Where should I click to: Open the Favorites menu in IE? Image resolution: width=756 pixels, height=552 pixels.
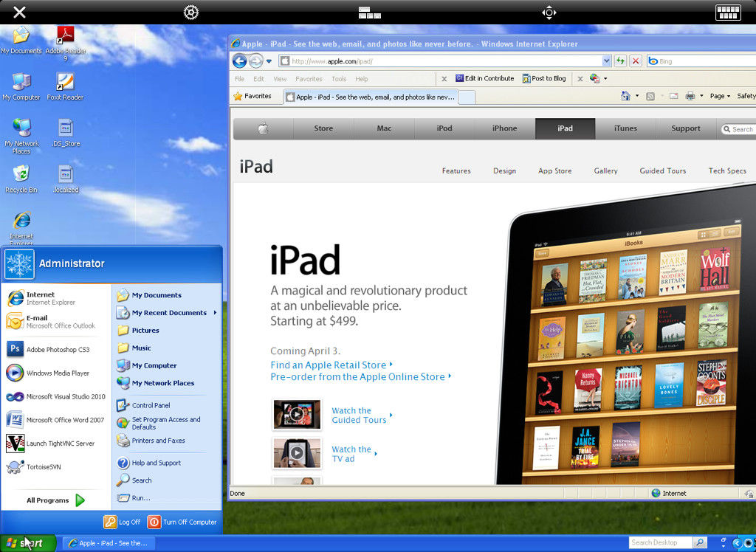(309, 78)
